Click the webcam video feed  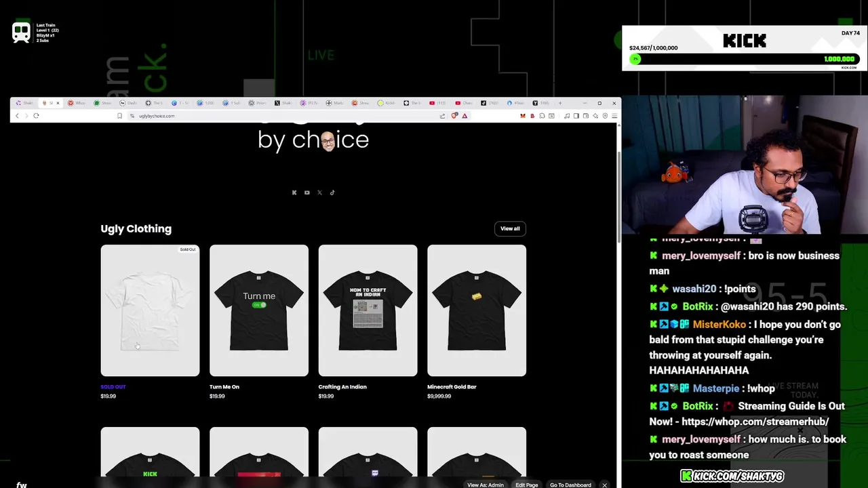pos(745,165)
